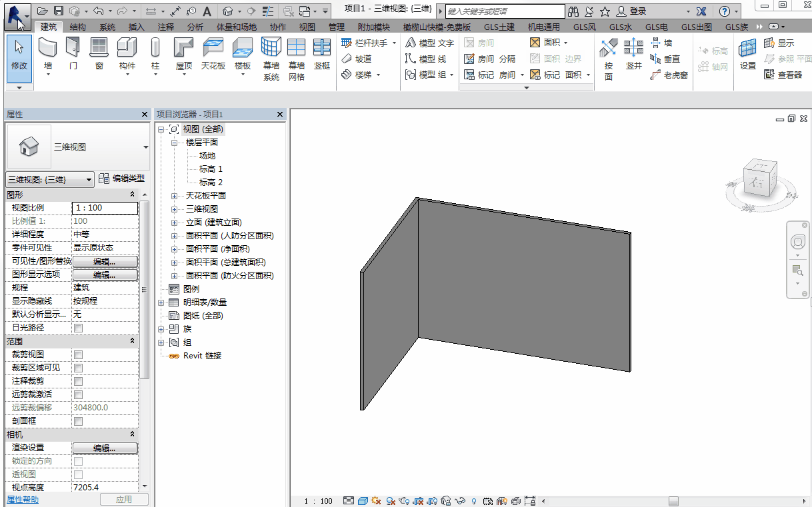812x507 pixels.
Task: Switch to the 管理 ribbon tab
Action: pyautogui.click(x=337, y=27)
